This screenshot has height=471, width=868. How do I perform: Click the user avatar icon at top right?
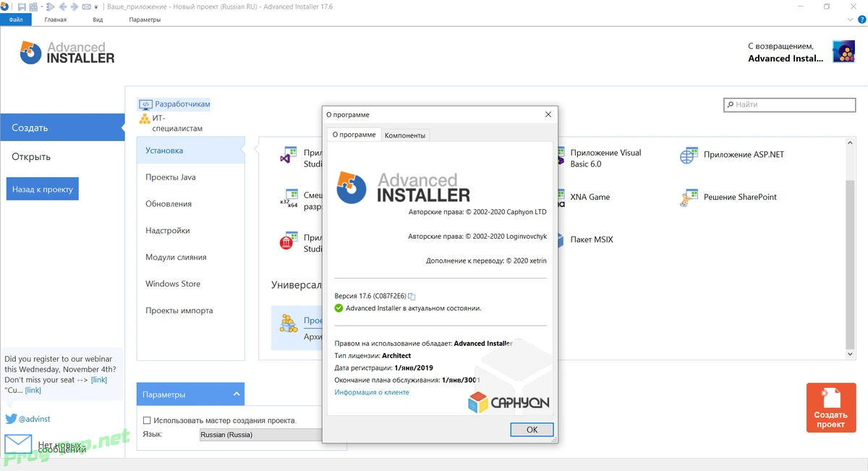843,51
